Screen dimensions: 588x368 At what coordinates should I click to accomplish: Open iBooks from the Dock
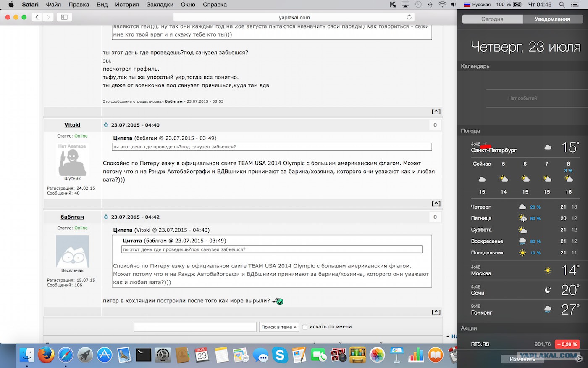coord(436,355)
